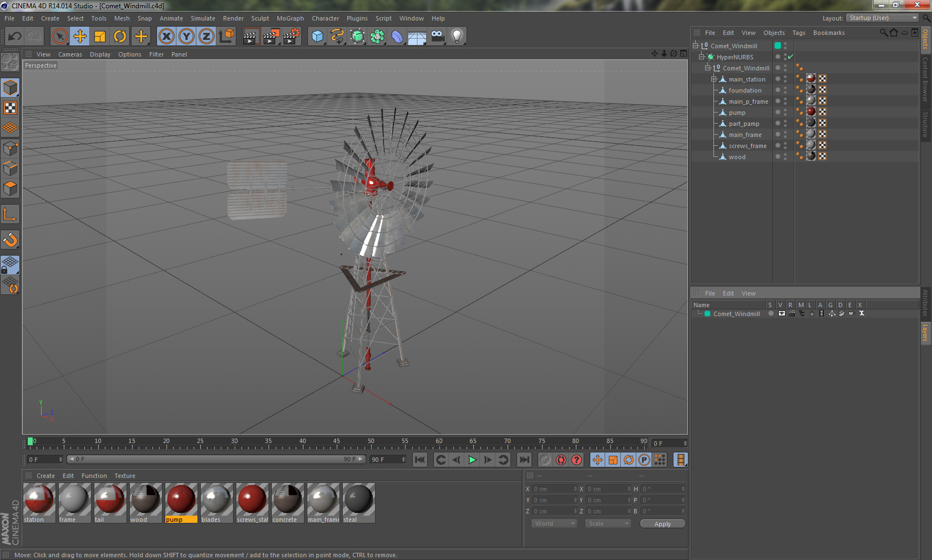Click the X position input field

(555, 489)
